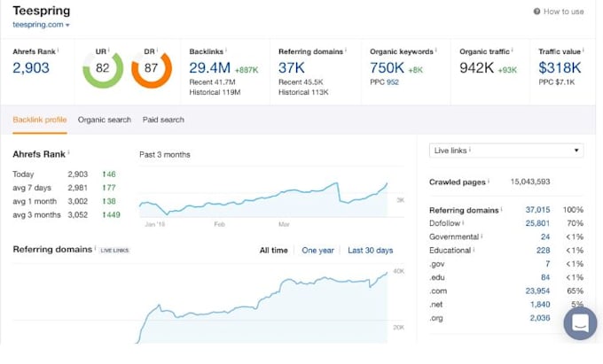603x364 pixels.
Task: Click the info icon in Live links dropdown
Action: click(470, 150)
